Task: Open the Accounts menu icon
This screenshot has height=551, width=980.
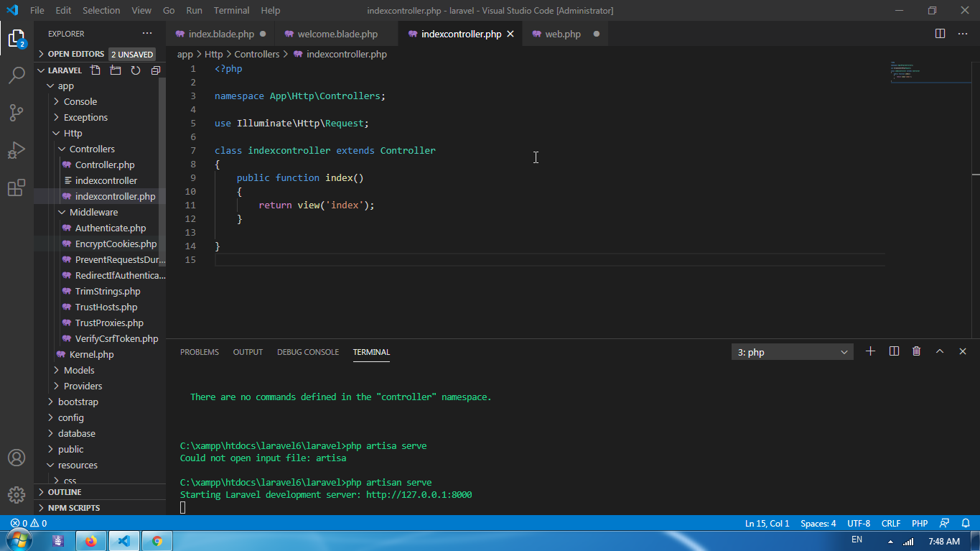Action: coord(17,458)
